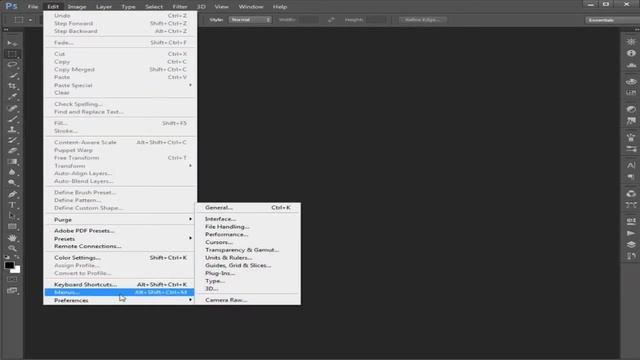Expand the Purge submenu
Image resolution: width=640 pixels, height=360 pixels.
119,220
